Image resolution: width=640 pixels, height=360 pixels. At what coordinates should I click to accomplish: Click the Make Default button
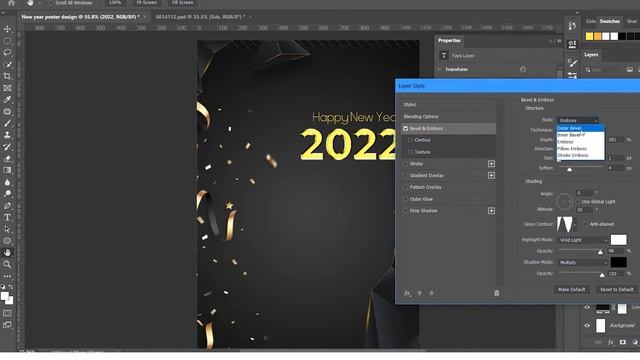[571, 289]
